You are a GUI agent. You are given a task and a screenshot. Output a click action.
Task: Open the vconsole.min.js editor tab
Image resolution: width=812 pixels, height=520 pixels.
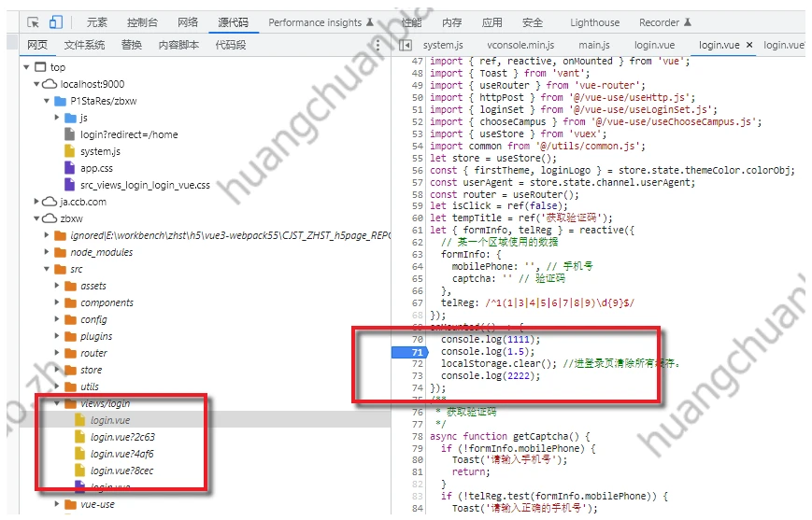coord(520,45)
